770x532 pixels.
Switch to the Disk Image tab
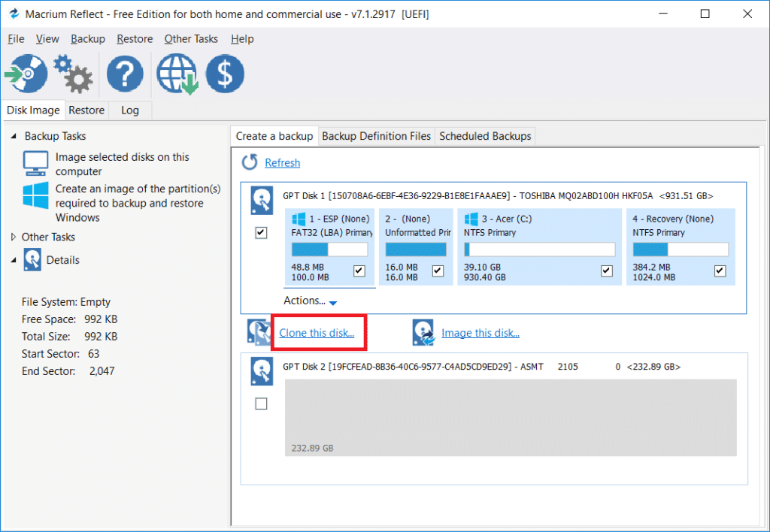pos(33,110)
